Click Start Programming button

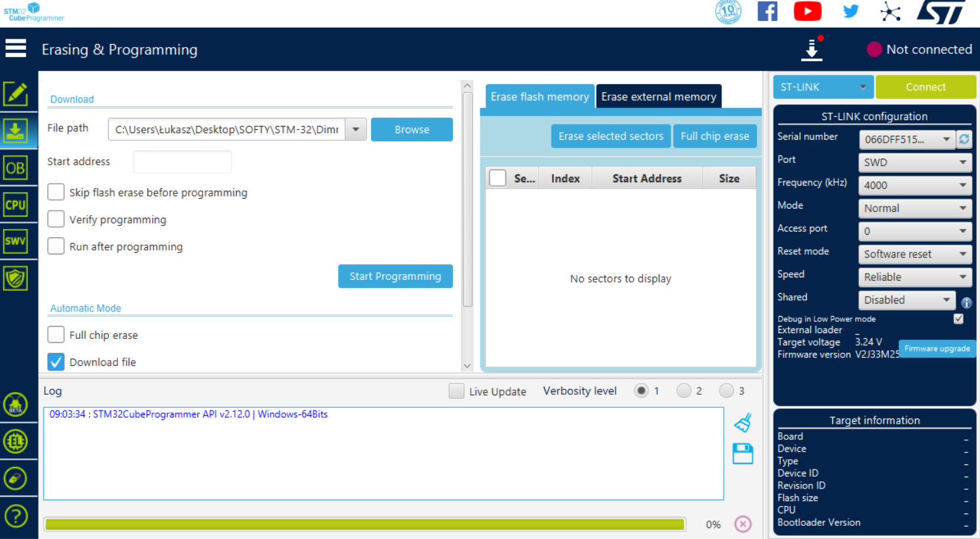[x=395, y=276]
